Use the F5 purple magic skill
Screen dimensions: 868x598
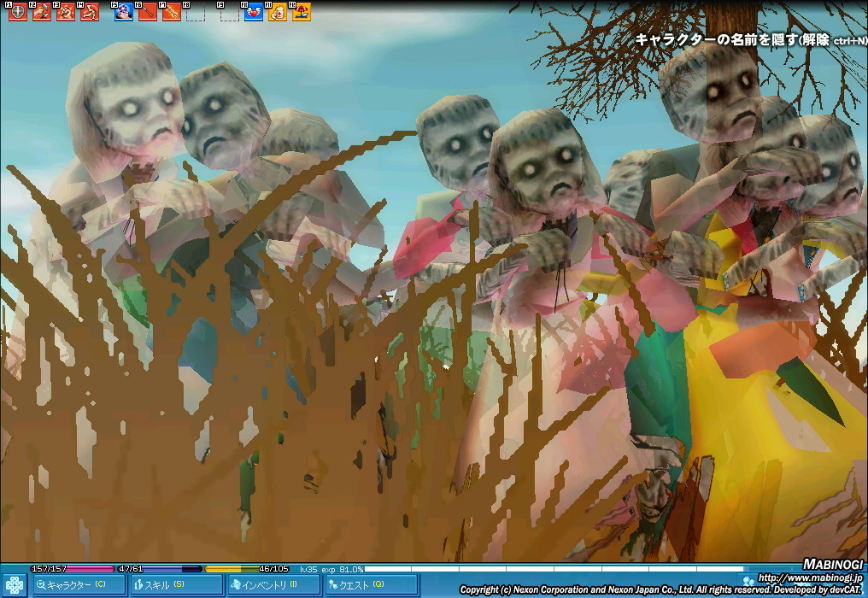coord(123,12)
